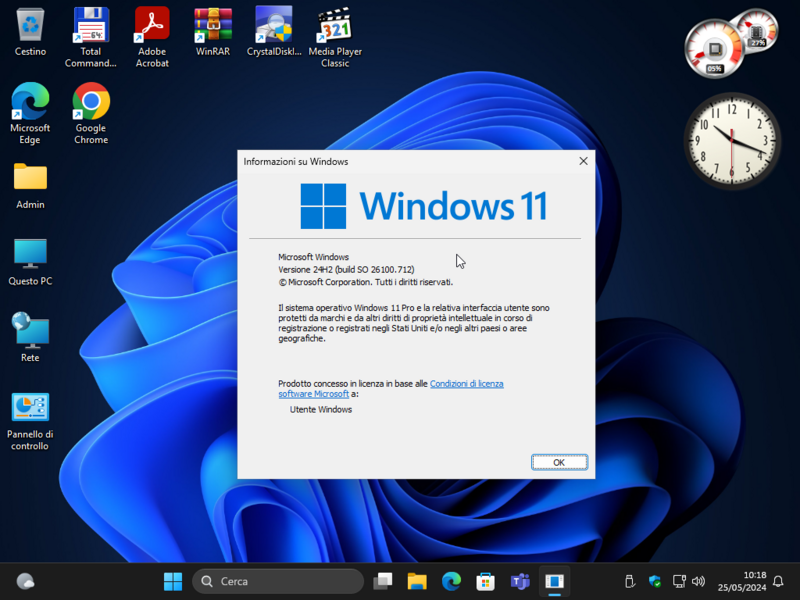Click the 'Microsoft Corporation. Tutti i diritti riservati.' line
The image size is (800, 600).
366,282
